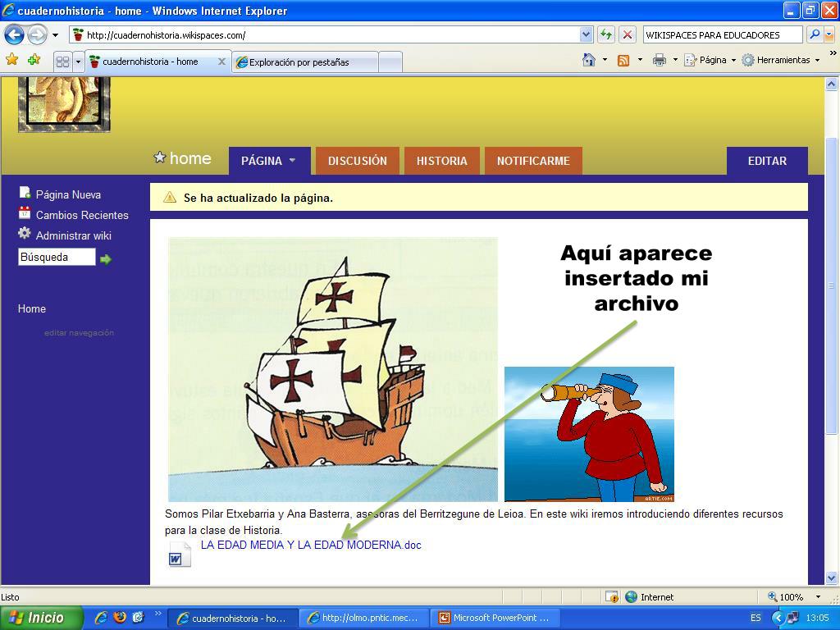Switch to http://olmo.pntic.mec taskbar button
Image resolution: width=840 pixels, height=630 pixels.
tap(364, 618)
